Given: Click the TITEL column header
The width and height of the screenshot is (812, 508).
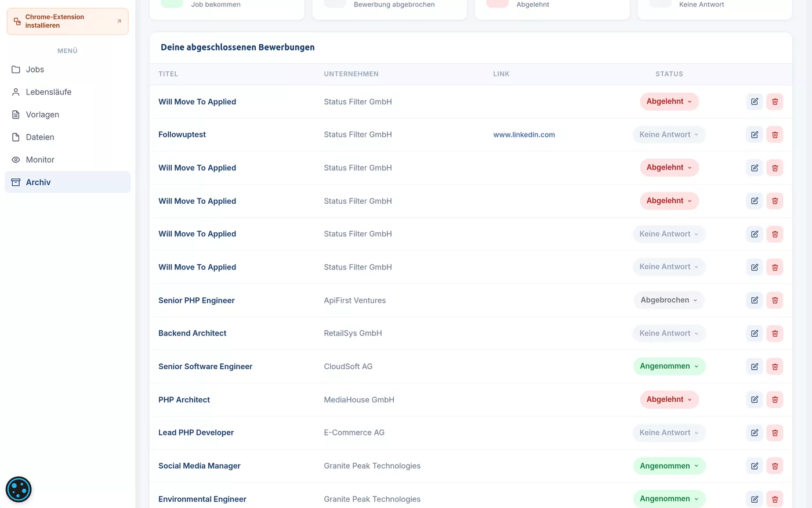Looking at the screenshot, I should [168, 74].
